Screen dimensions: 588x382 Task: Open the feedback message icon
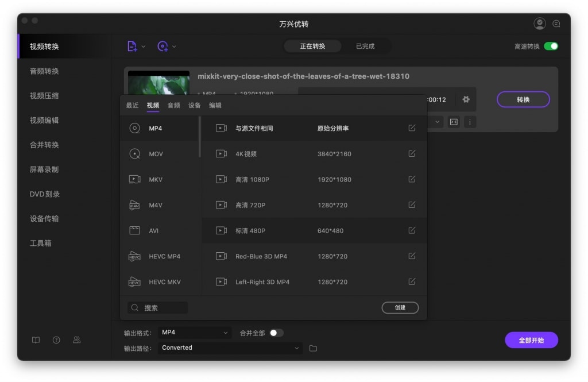coord(556,24)
